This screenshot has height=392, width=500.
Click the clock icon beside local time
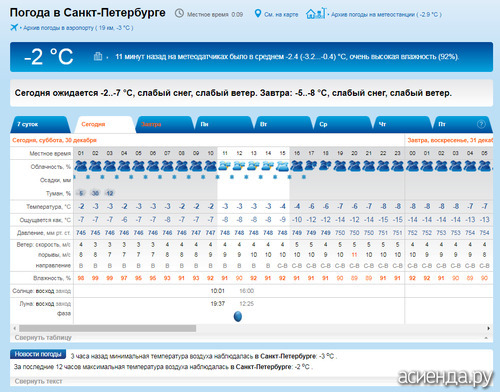pyautogui.click(x=179, y=13)
